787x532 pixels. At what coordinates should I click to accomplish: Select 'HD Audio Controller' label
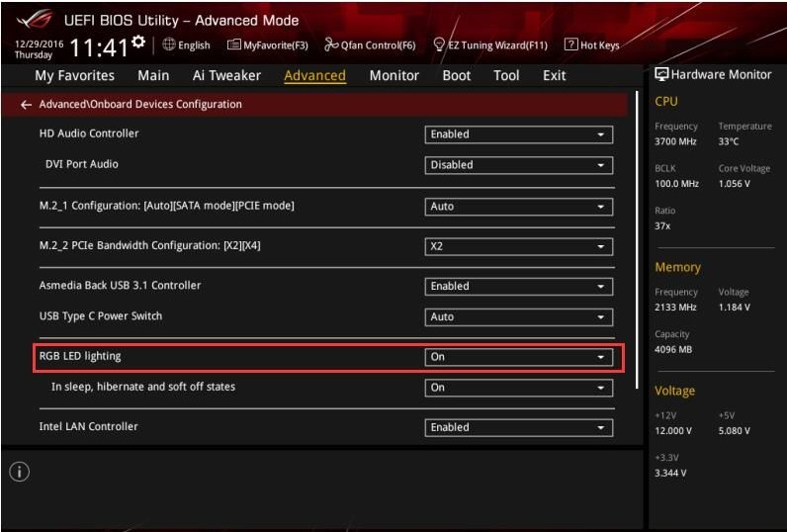pyautogui.click(x=89, y=133)
